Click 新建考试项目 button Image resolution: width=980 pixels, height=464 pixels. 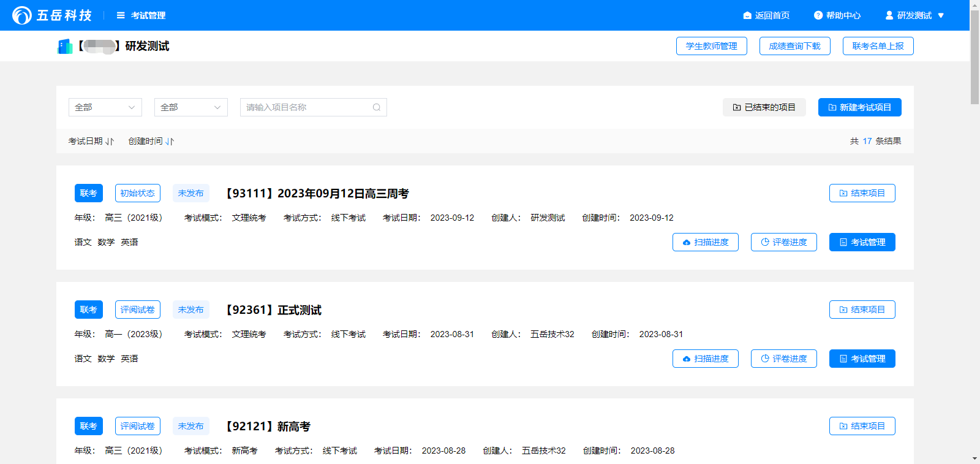point(859,107)
